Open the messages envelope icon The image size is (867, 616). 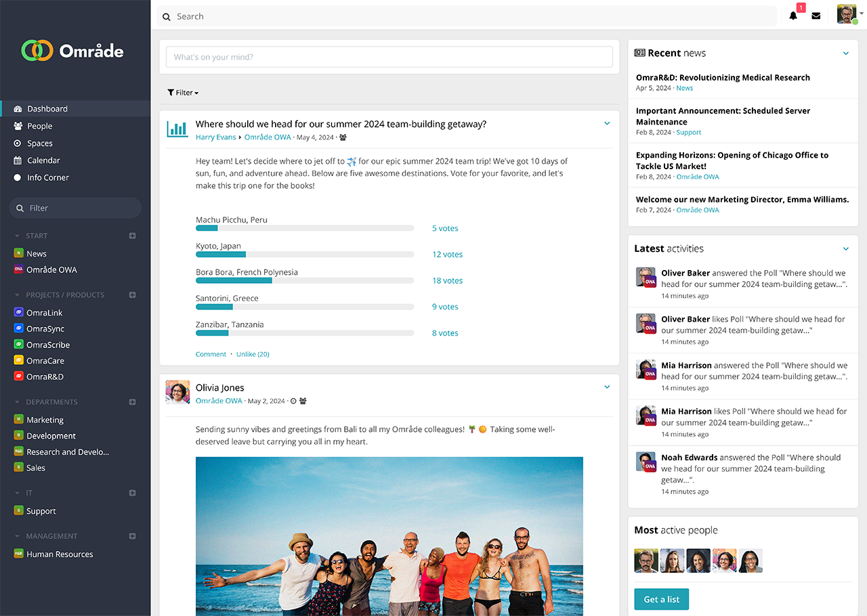[x=816, y=16]
